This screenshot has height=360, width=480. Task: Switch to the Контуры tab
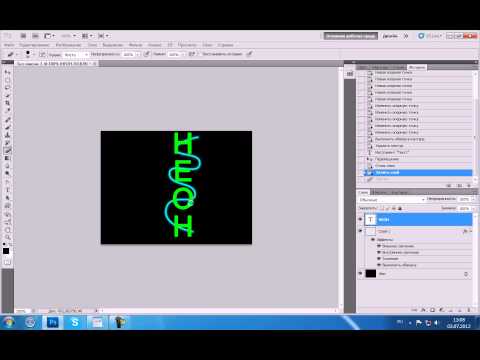click(398, 192)
